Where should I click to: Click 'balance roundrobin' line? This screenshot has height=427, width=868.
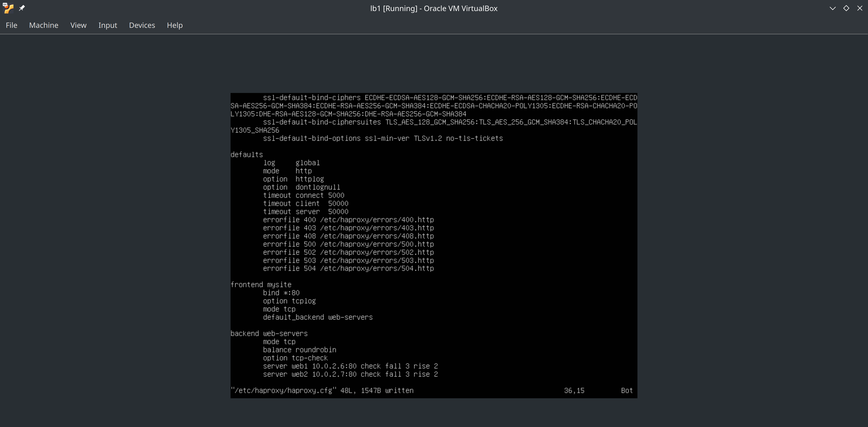[x=300, y=350]
